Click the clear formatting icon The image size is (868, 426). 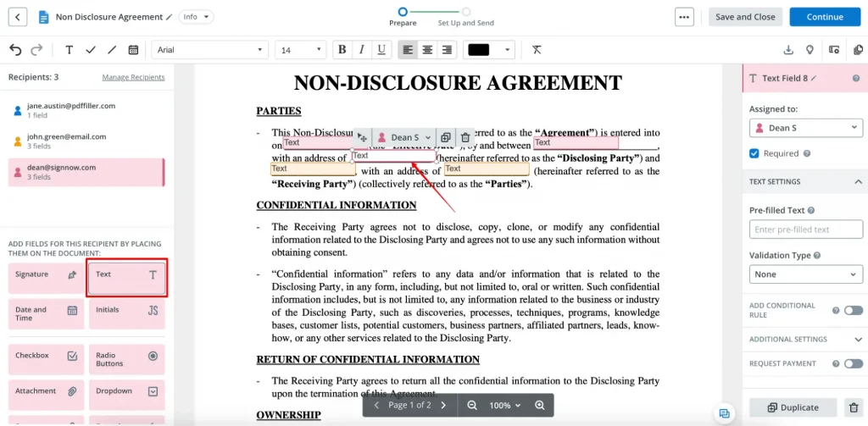click(537, 50)
